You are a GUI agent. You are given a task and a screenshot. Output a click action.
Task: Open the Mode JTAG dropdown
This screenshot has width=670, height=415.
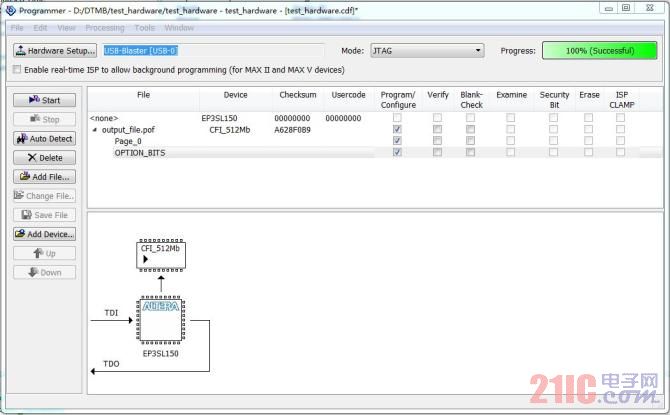[427, 50]
